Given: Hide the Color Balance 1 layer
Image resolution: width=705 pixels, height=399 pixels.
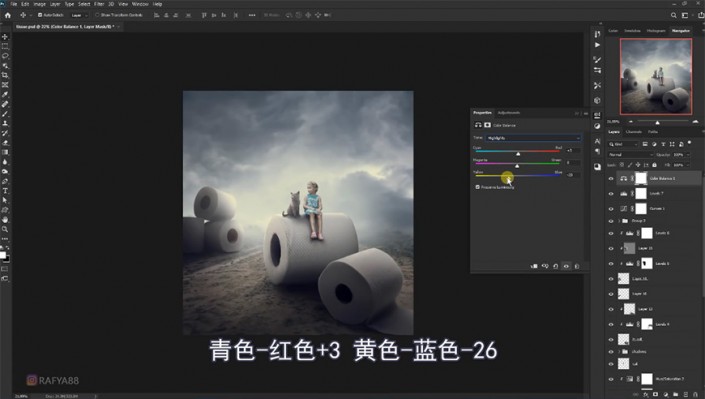Looking at the screenshot, I should (611, 179).
